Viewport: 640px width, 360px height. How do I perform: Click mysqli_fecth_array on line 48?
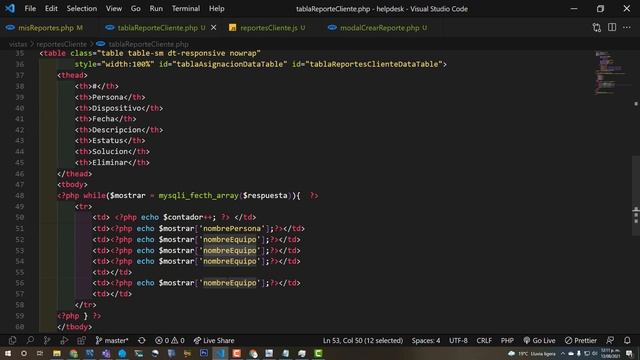coord(198,196)
